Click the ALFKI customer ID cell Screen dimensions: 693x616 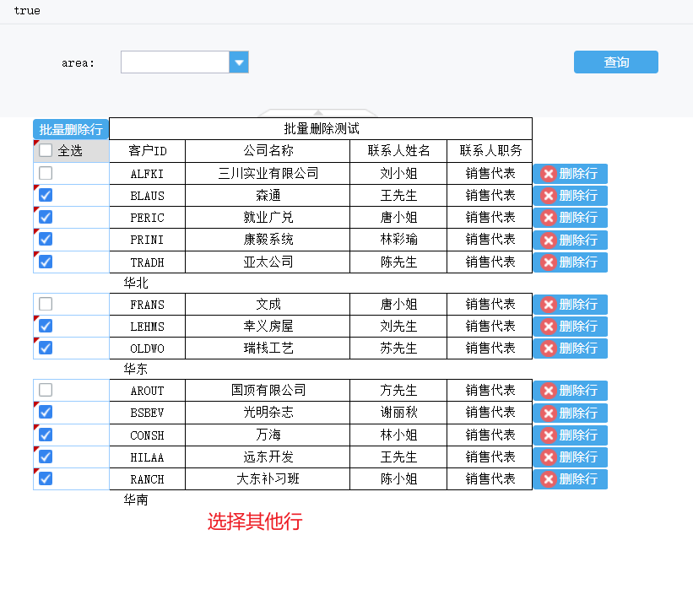[x=147, y=174]
